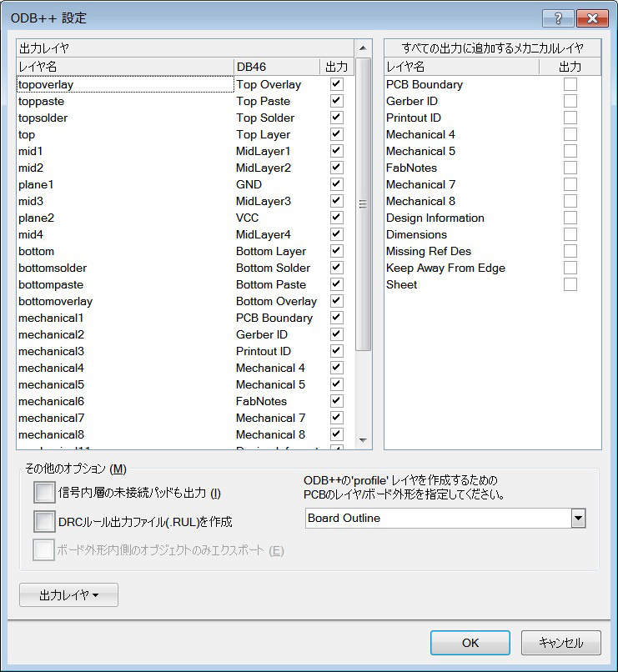Viewport: 618px width, 672px height.
Task: Toggle output checkbox for mechanical3 Printout ID
Action: point(337,351)
